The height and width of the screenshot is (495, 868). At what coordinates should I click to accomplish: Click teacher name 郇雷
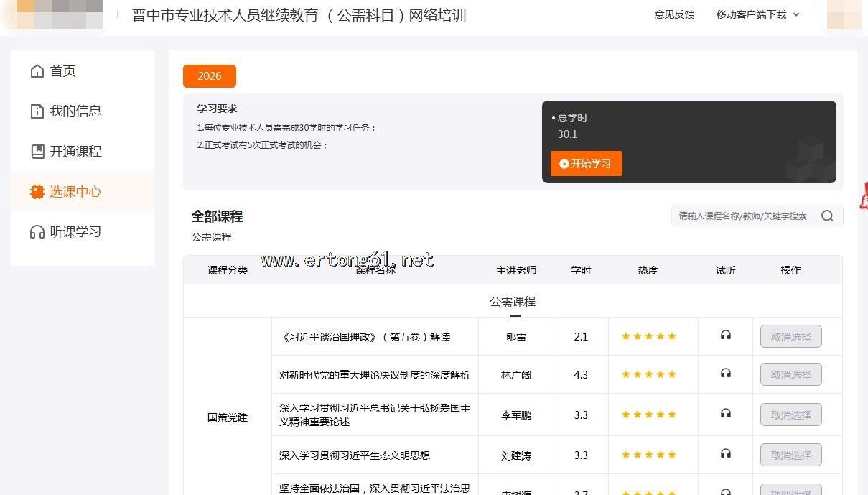point(516,337)
